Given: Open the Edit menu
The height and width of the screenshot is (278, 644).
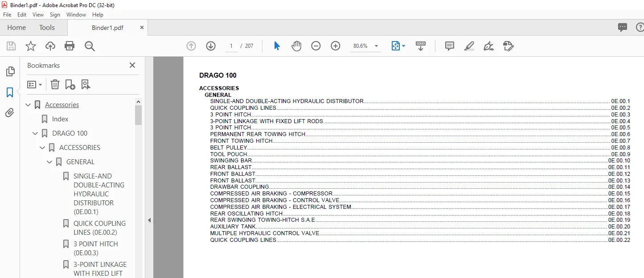Looking at the screenshot, I should [22, 15].
